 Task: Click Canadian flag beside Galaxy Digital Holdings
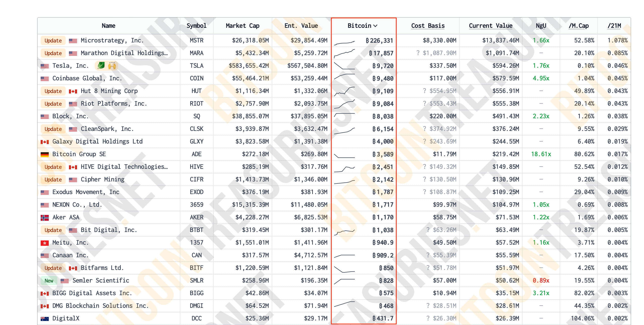pos(45,142)
